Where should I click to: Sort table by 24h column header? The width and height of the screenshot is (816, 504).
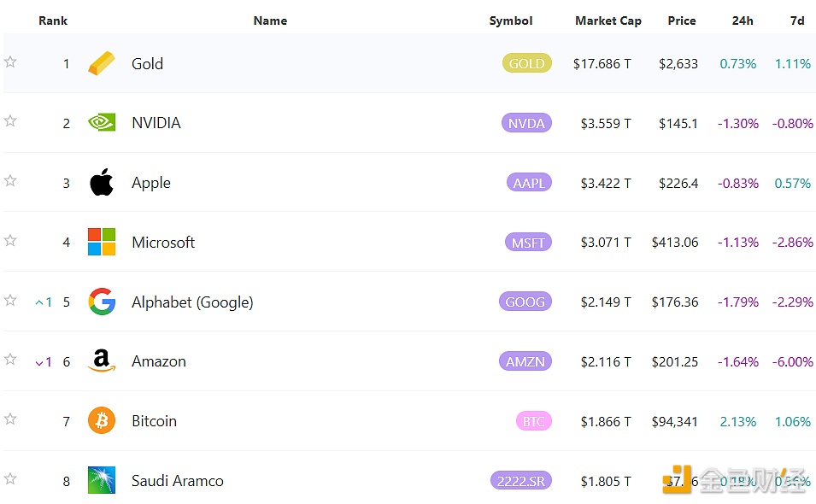pos(743,21)
